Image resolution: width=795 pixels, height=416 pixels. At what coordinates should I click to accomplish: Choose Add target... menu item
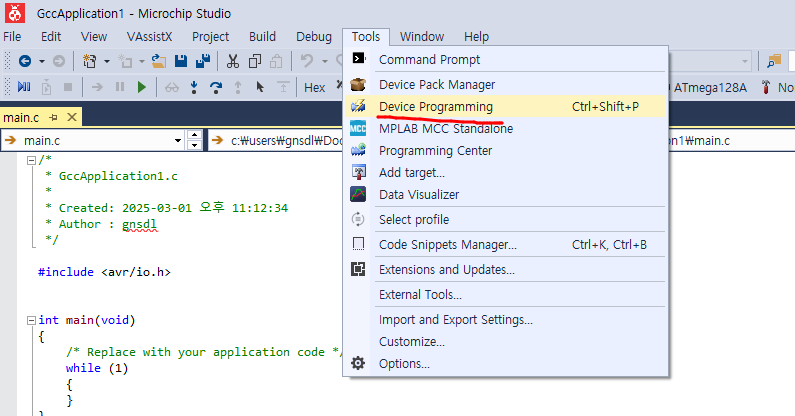coord(505,172)
